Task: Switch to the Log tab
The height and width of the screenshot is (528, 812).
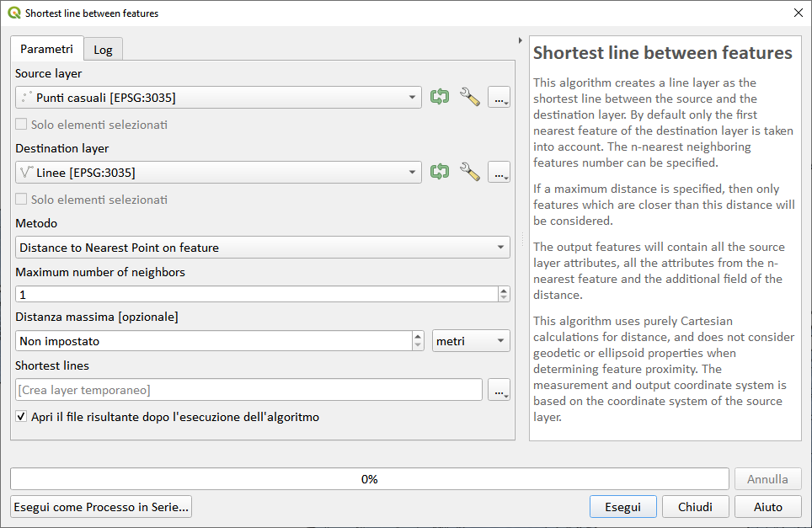Action: click(x=103, y=50)
